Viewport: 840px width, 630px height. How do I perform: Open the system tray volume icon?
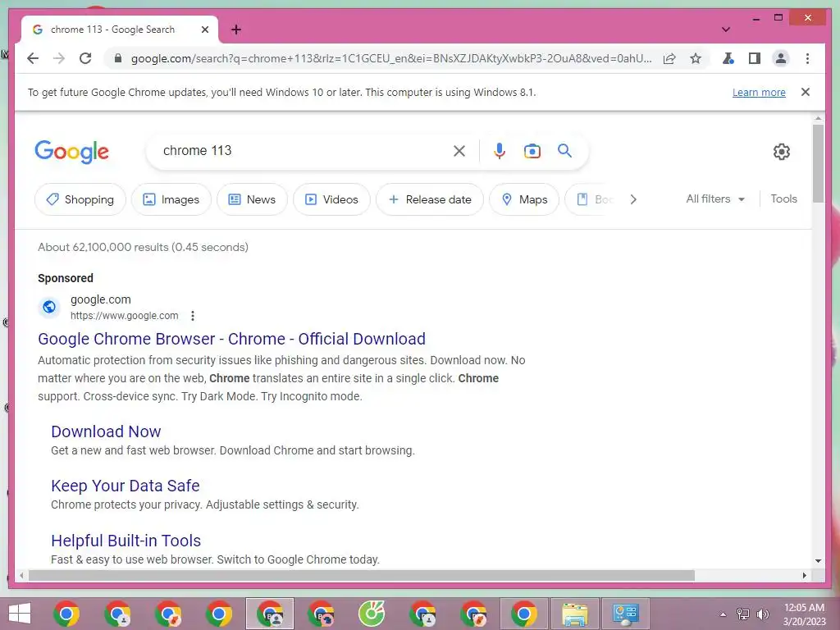click(763, 614)
